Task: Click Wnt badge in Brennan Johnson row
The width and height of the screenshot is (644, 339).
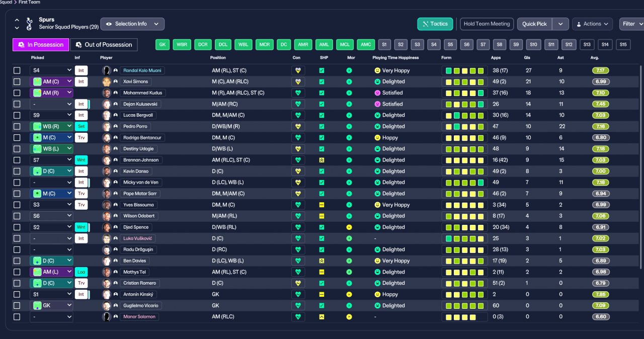Action: [81, 160]
